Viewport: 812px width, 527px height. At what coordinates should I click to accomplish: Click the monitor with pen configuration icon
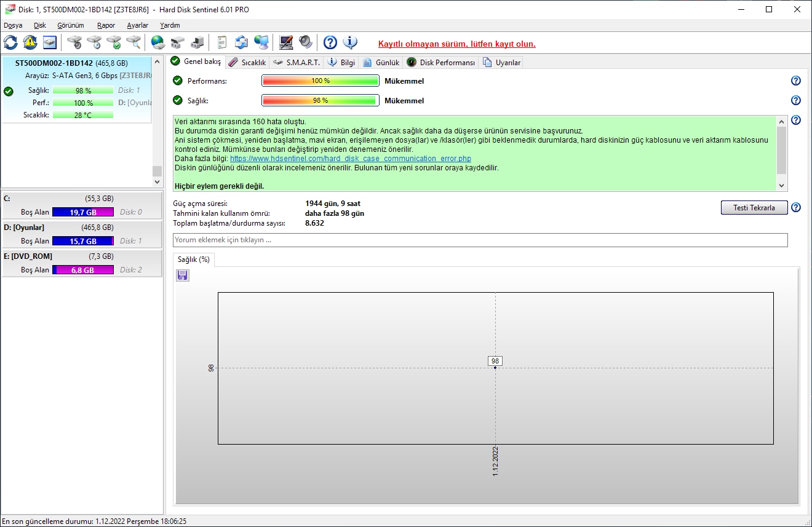[286, 42]
